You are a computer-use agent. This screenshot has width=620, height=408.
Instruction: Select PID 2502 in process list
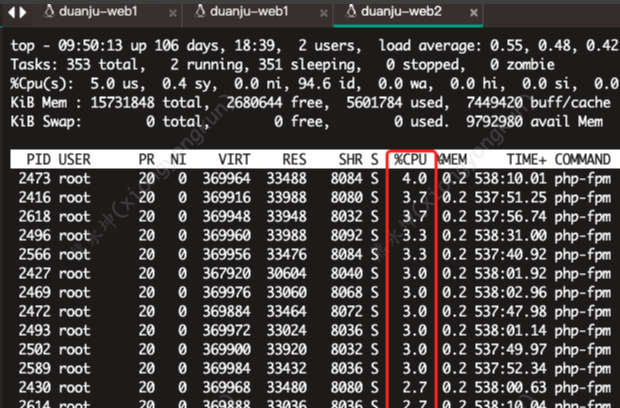(34, 349)
